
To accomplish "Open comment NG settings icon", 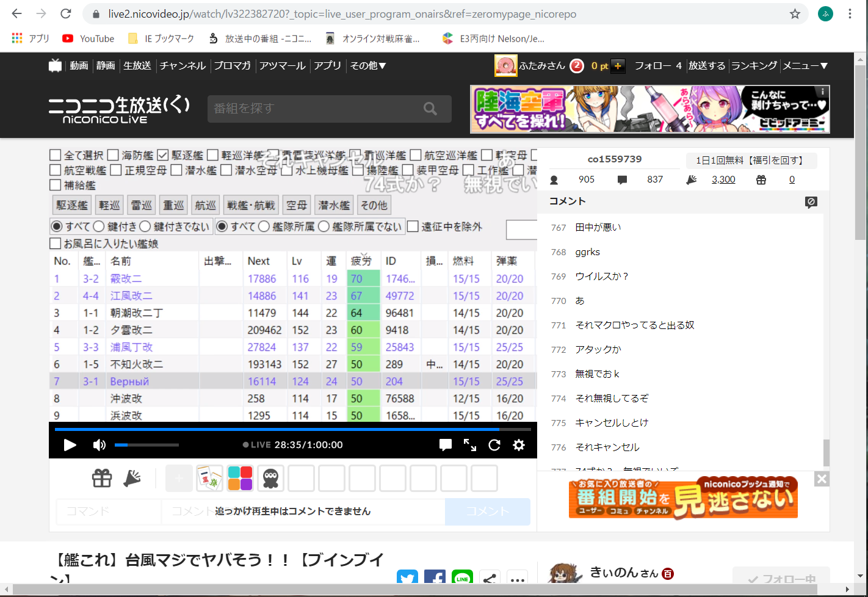I will click(x=811, y=202).
